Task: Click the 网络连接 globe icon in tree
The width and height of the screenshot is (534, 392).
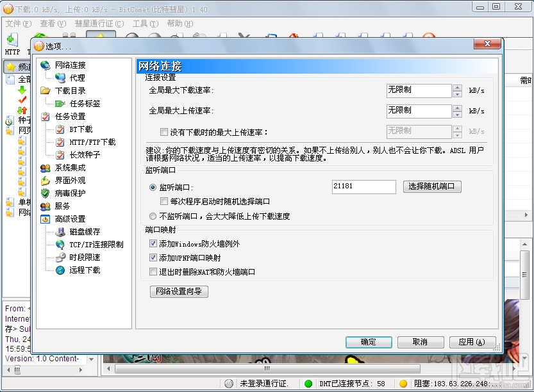Action: tap(46, 65)
